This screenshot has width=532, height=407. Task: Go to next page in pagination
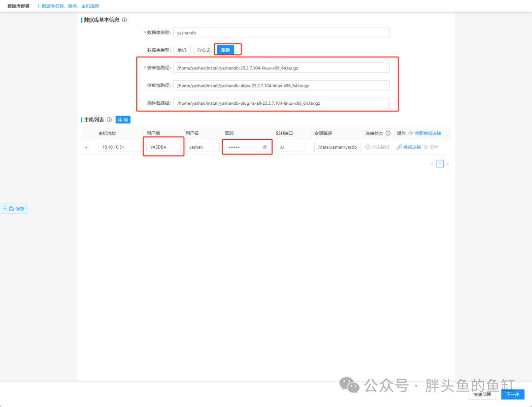coord(447,164)
